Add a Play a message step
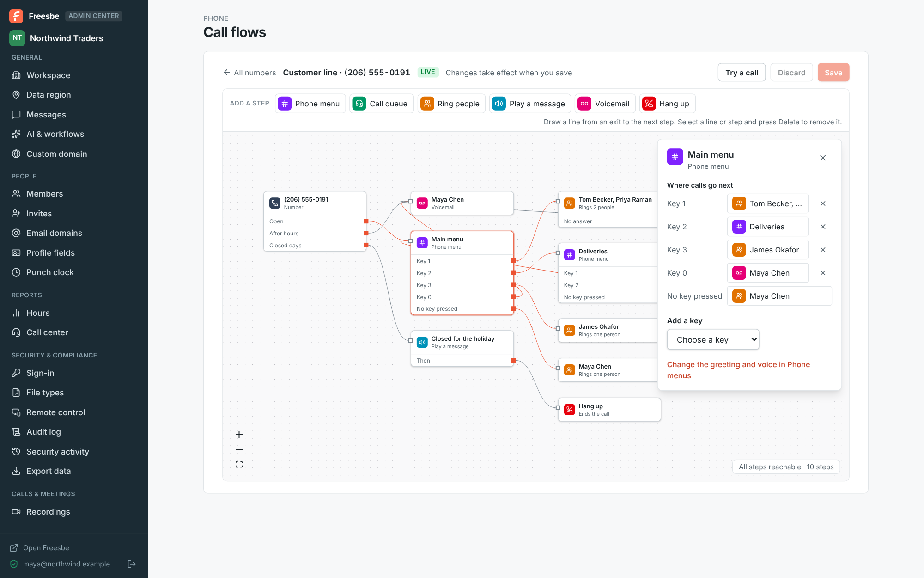This screenshot has width=924, height=578. [530, 104]
